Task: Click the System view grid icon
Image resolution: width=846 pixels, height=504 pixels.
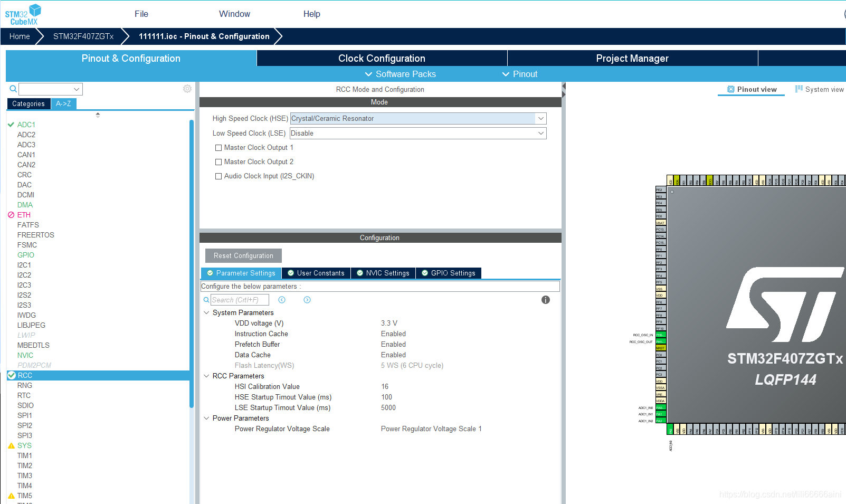Action: (x=799, y=89)
